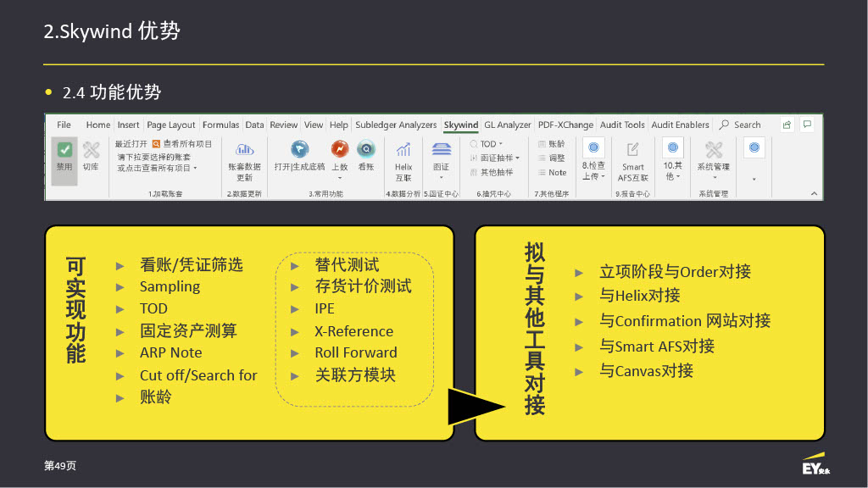
Task: Open the 请下拉要选择的账套 dropdown
Action: click(x=157, y=163)
